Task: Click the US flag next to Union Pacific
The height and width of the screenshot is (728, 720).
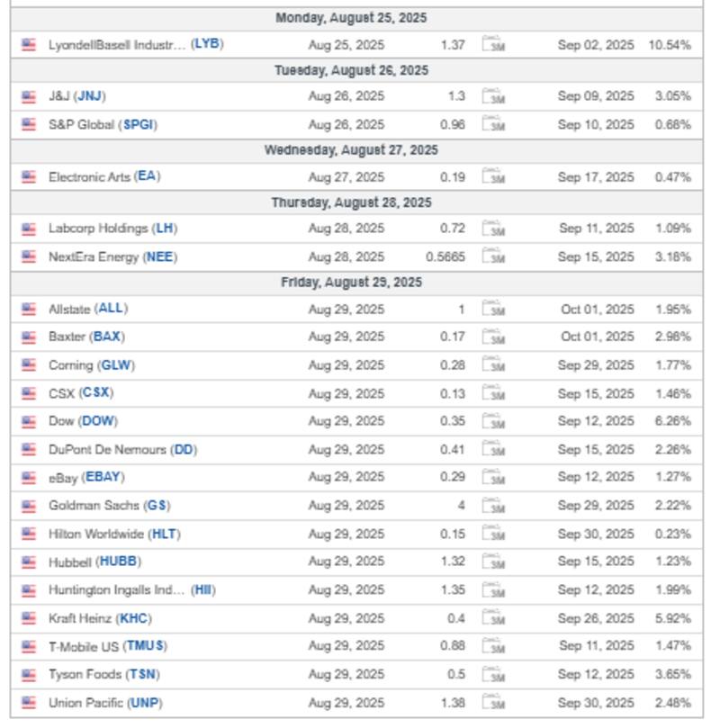Action: [x=29, y=702]
